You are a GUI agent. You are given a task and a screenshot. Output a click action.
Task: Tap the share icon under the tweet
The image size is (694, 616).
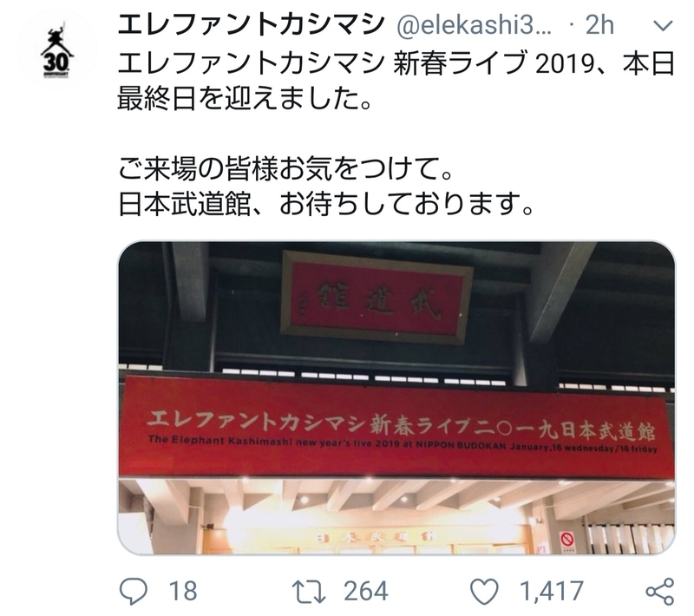pos(660,592)
